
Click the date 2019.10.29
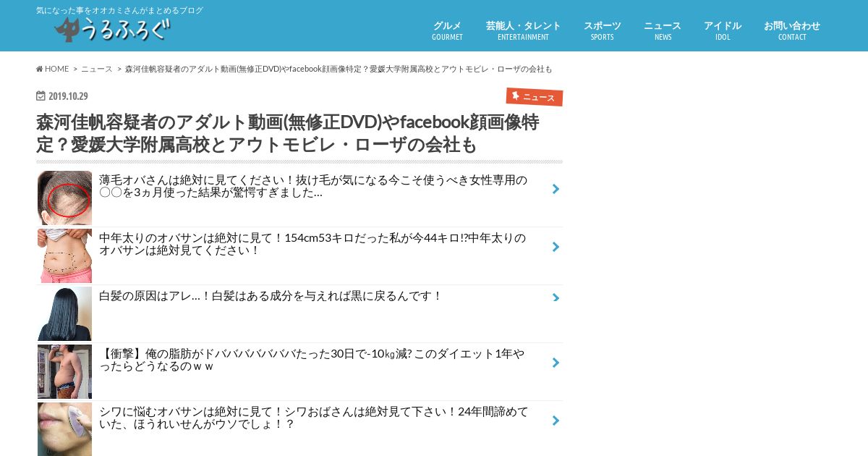68,96
